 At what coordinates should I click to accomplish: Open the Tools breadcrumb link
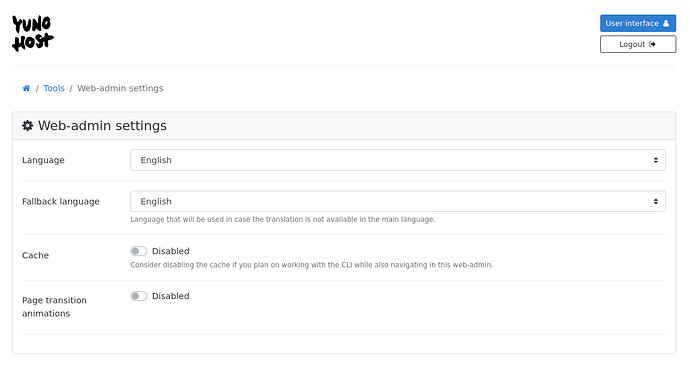(54, 88)
